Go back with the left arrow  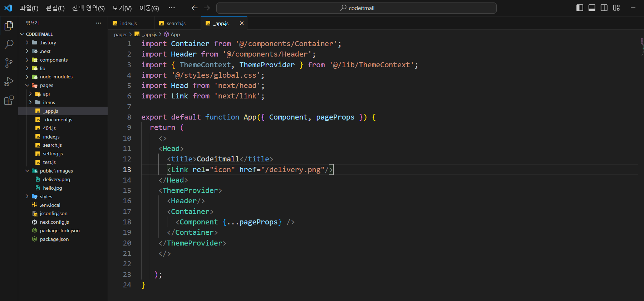pos(195,8)
